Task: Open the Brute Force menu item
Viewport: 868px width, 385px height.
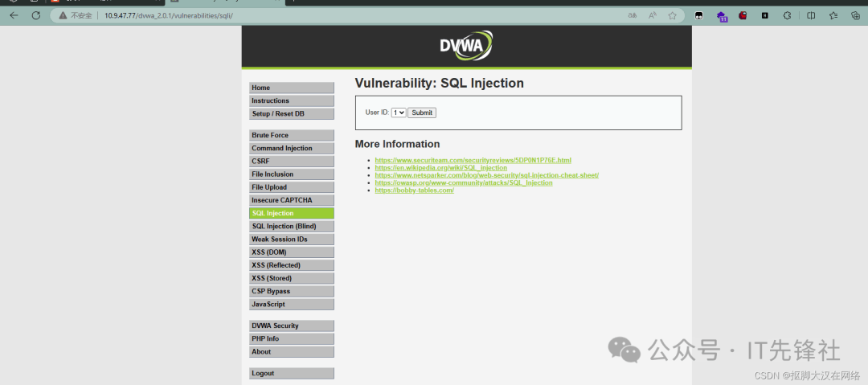Action: 291,135
